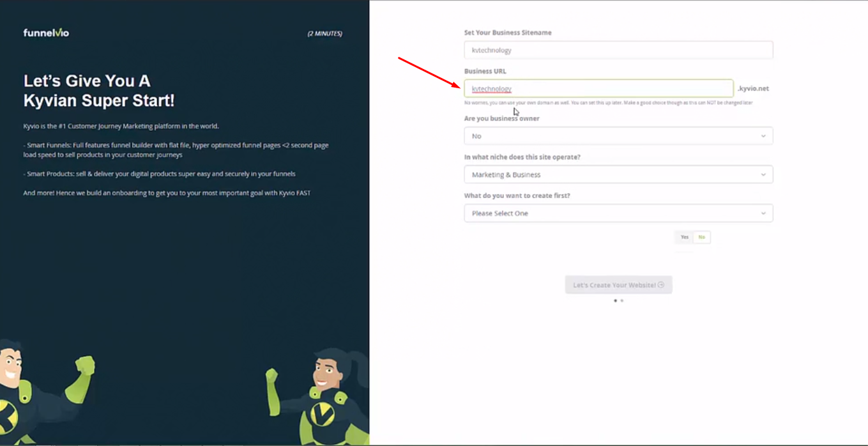Screen dimensions: 868x446
Task: Click the Smart Products description line
Action: click(x=159, y=174)
